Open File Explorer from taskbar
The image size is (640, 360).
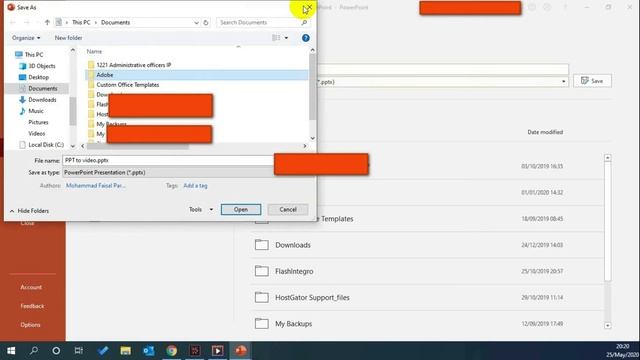point(125,351)
